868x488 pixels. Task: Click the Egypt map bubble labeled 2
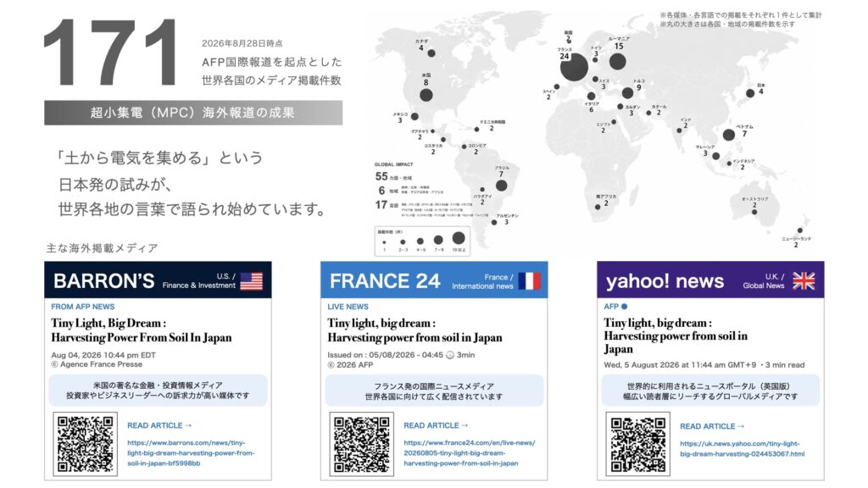click(614, 122)
